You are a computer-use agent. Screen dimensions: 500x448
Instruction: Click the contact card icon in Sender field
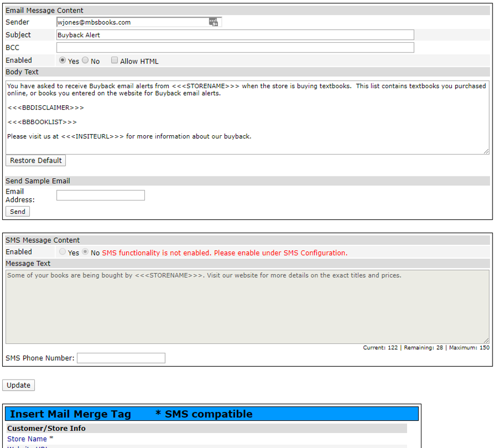pos(214,22)
